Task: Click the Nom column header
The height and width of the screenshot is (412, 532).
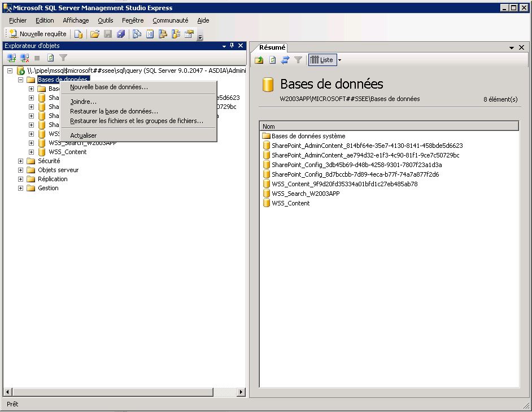Action: tap(389, 126)
